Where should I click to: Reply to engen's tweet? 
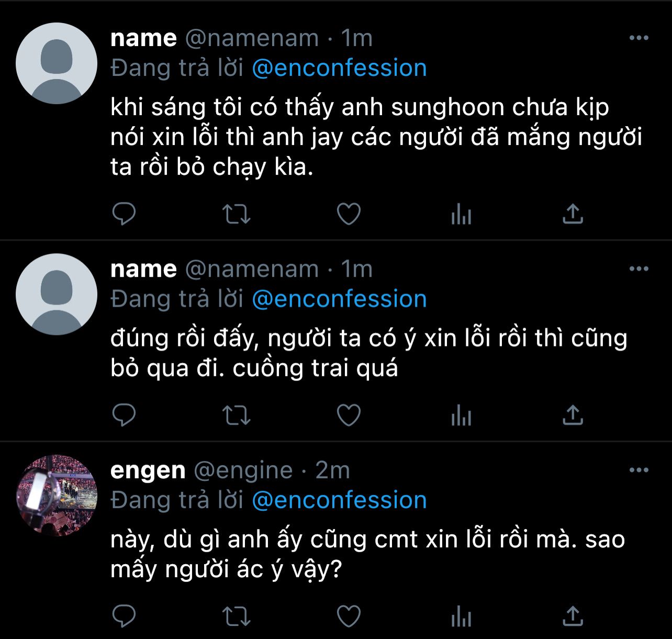pos(124,616)
